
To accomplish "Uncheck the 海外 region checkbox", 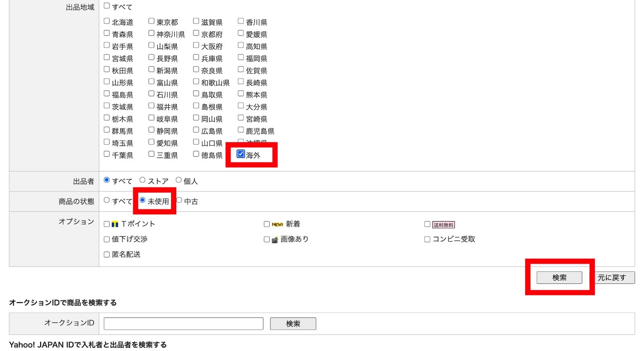I will pos(241,154).
